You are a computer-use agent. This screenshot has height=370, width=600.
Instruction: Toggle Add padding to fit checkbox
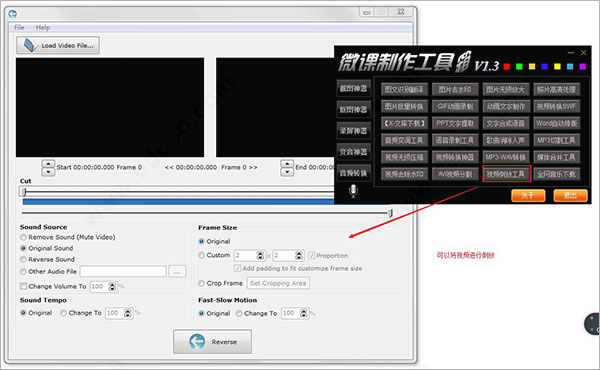pos(238,268)
